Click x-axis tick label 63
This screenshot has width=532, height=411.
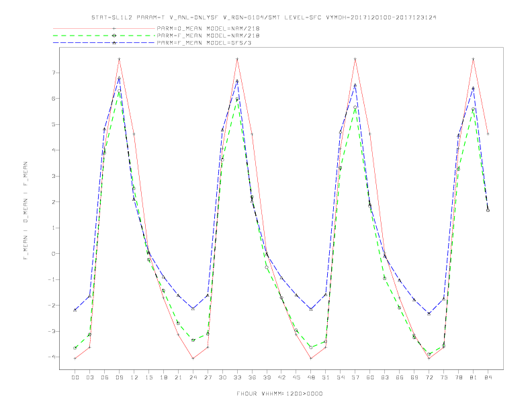[385, 377]
